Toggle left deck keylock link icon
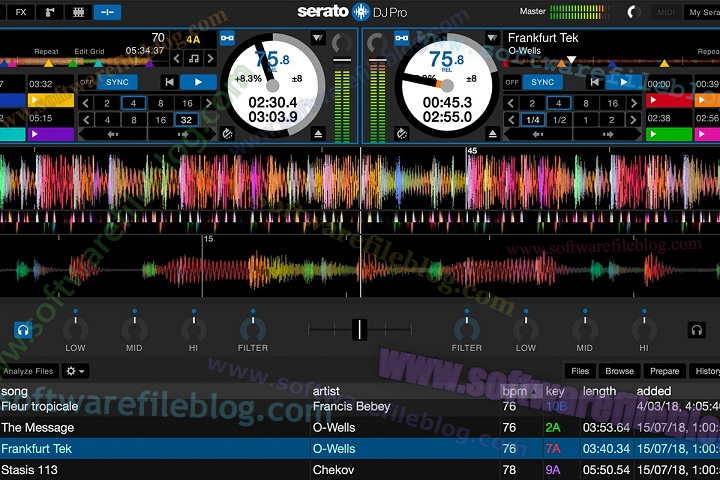This screenshot has width=720, height=480. click(x=227, y=38)
